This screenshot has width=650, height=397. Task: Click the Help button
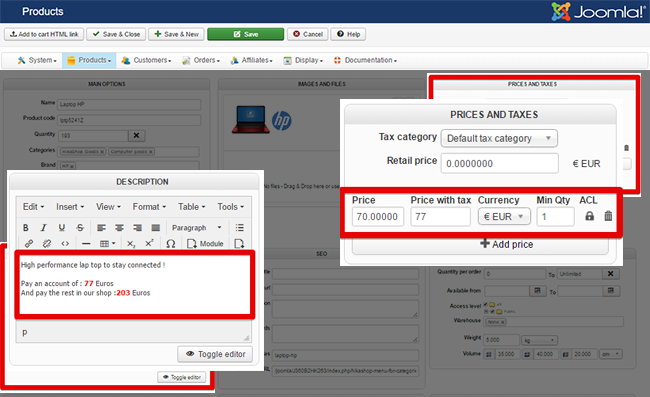pyautogui.click(x=348, y=34)
